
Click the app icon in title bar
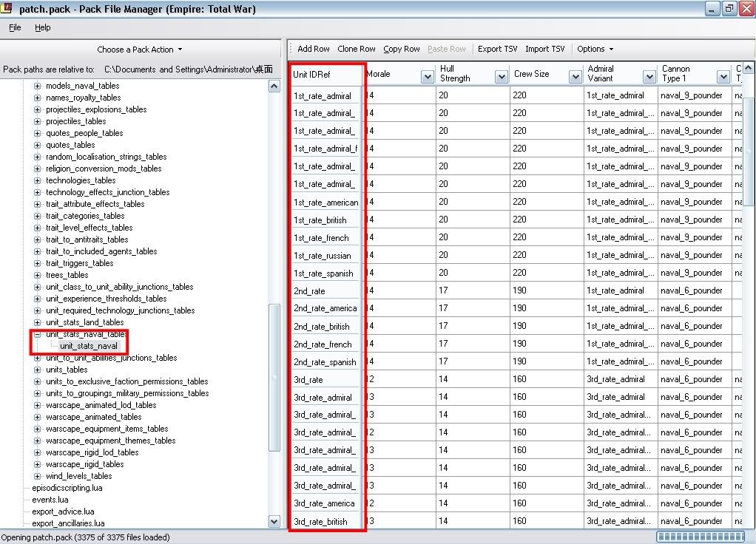coord(8,9)
